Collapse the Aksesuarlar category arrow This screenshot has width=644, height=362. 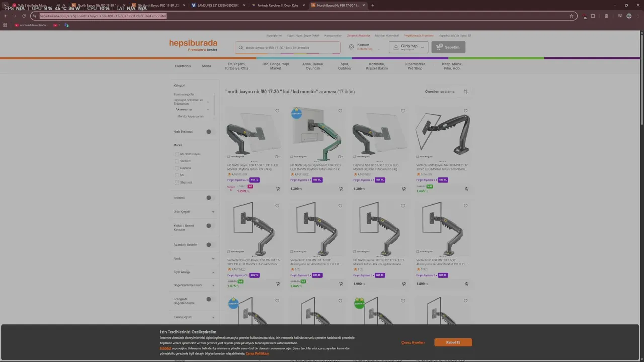(x=208, y=109)
